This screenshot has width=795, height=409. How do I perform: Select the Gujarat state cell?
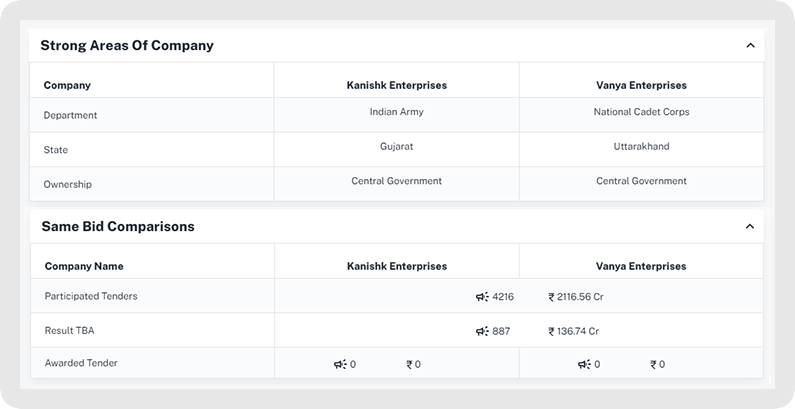tap(396, 146)
